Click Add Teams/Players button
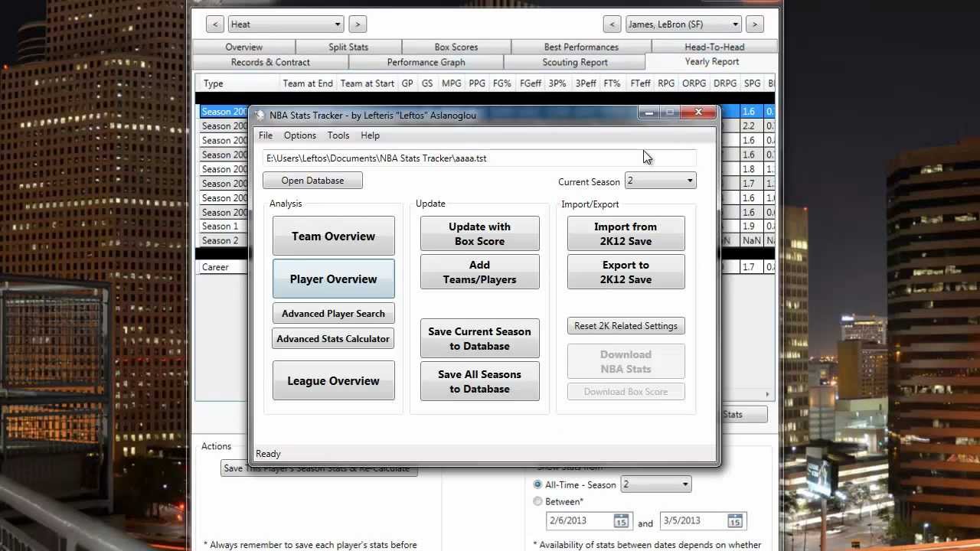This screenshot has height=551, width=980. [x=480, y=272]
